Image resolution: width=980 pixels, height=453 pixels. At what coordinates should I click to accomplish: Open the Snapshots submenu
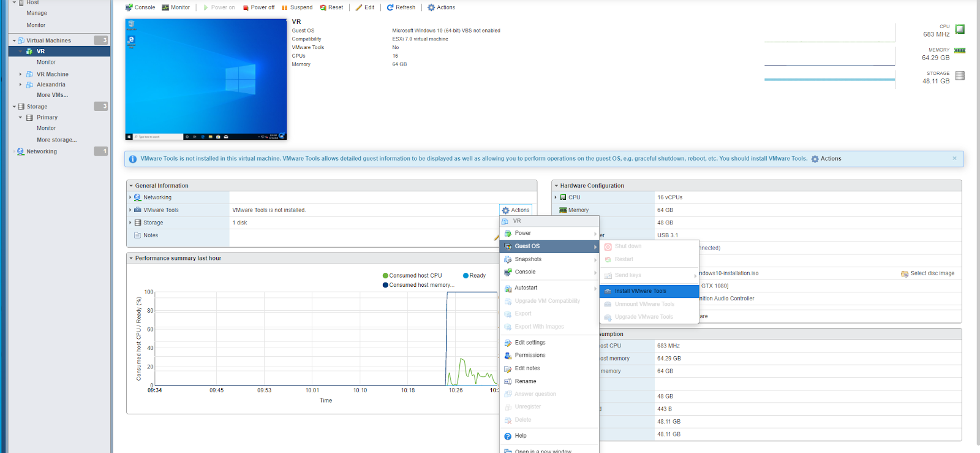pyautogui.click(x=549, y=259)
